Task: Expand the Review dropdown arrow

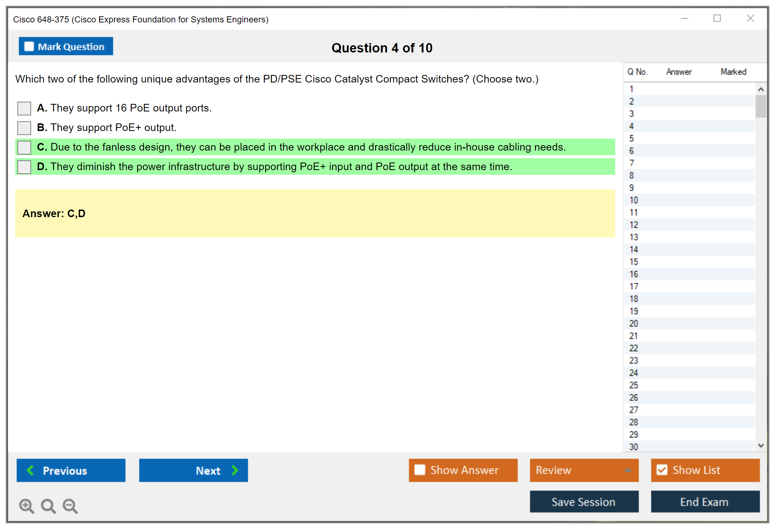Action: click(x=628, y=470)
